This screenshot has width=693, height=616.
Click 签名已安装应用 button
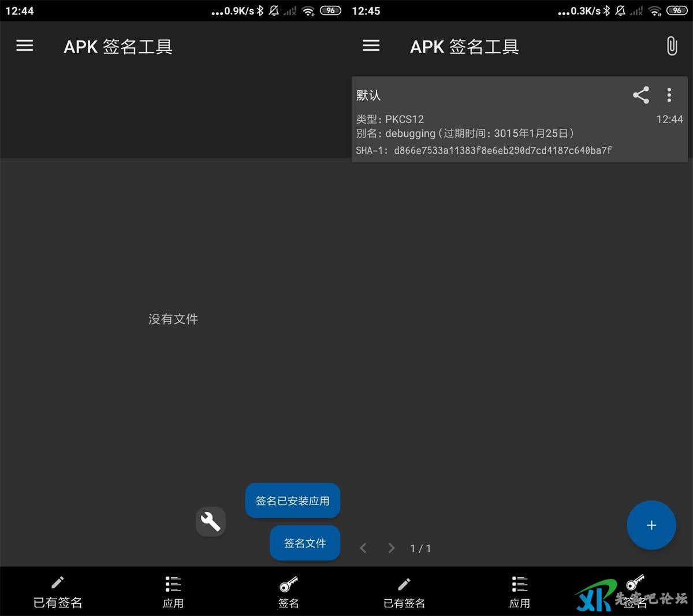(292, 501)
